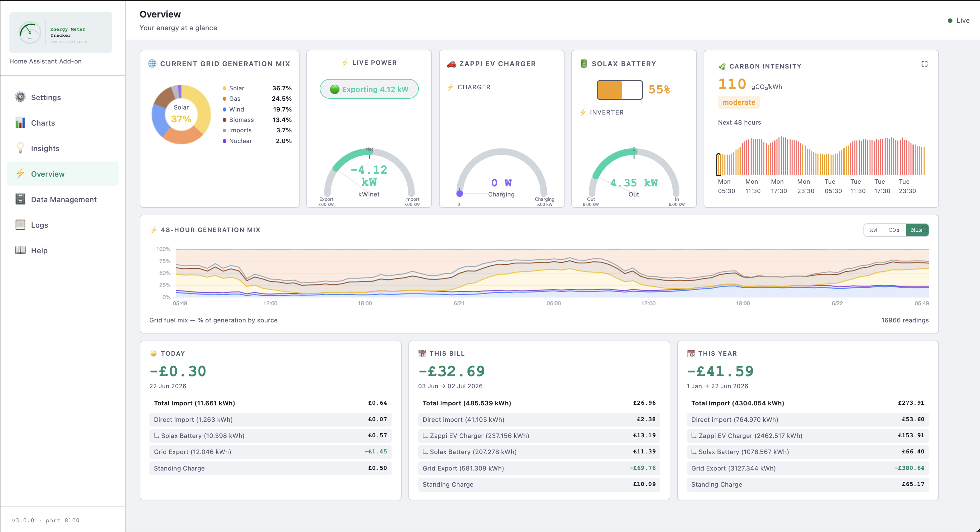Click the calendar icon beside THIS BILL
The image size is (980, 532).
[422, 354]
